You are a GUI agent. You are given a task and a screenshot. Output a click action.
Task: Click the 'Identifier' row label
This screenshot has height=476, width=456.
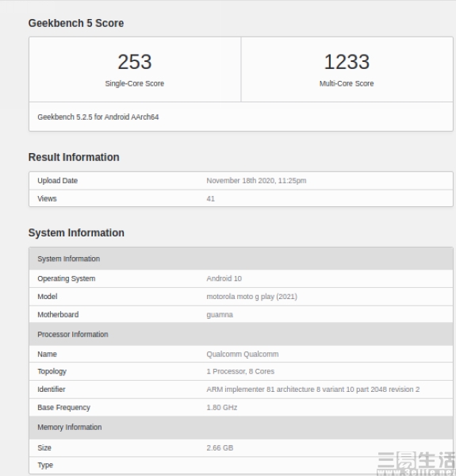click(x=52, y=390)
